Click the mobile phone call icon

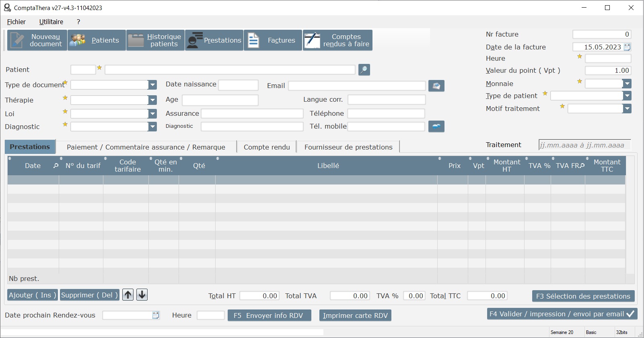click(x=436, y=127)
